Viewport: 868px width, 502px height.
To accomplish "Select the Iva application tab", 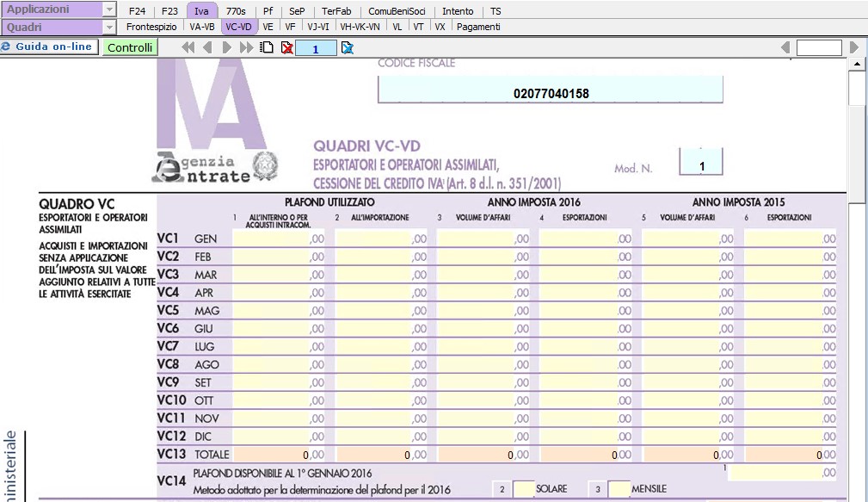I will click(x=201, y=11).
